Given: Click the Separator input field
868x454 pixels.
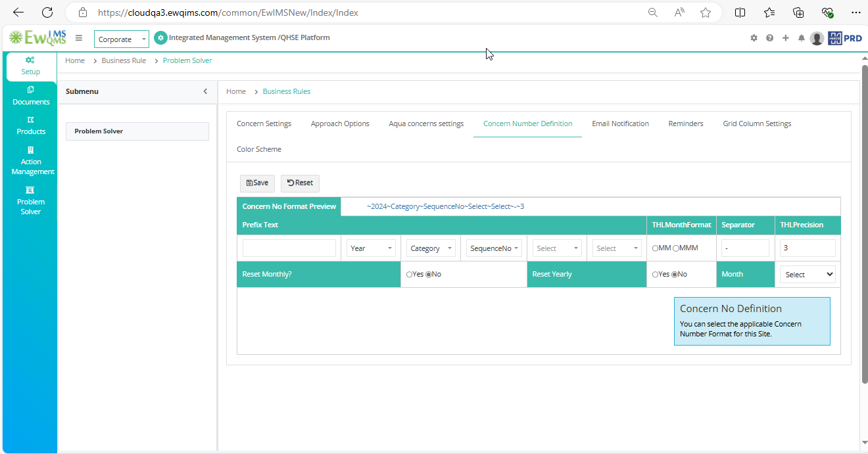Looking at the screenshot, I should point(745,248).
